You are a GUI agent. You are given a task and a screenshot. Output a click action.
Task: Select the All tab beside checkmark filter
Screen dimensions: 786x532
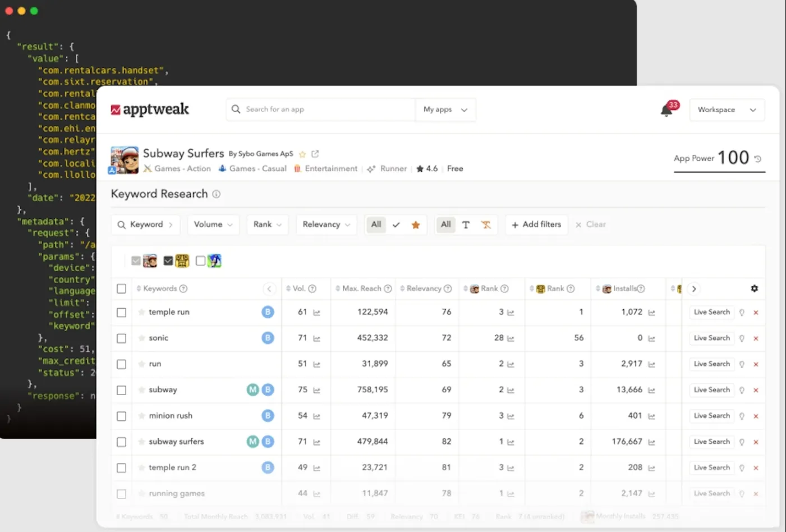click(376, 224)
